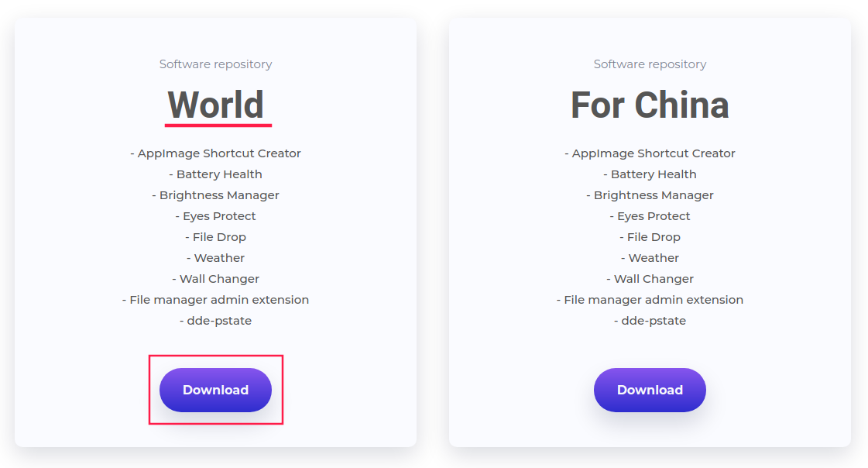Download the For China software repository
The height and width of the screenshot is (468, 868).
click(650, 390)
